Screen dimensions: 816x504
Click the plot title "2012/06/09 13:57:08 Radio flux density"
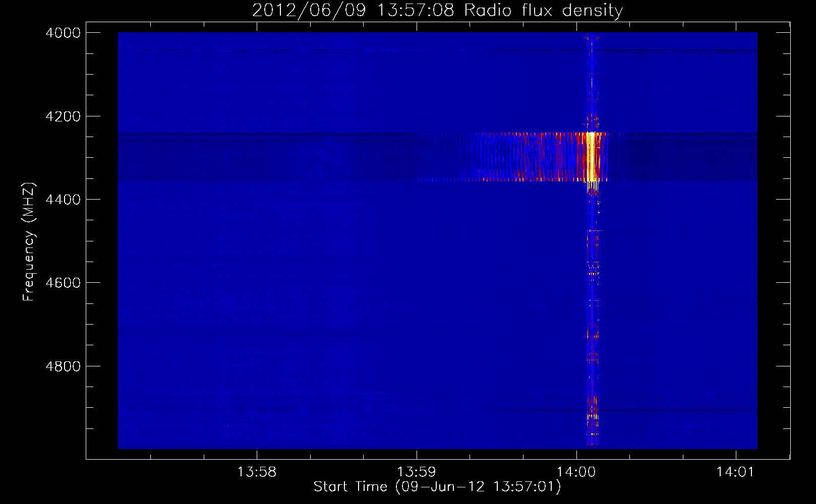(437, 10)
